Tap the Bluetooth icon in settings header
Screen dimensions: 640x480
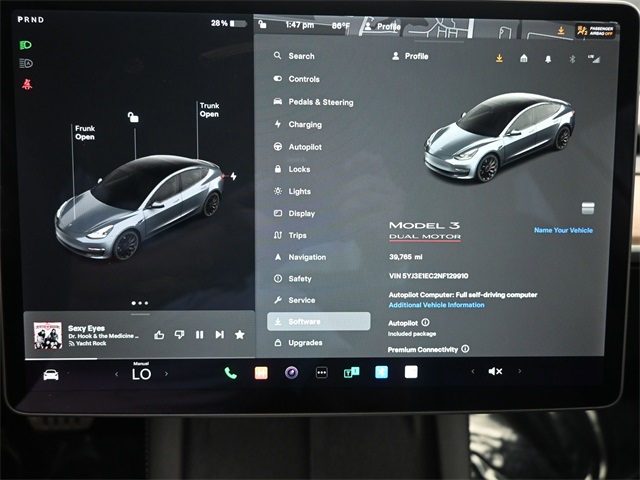click(572, 59)
